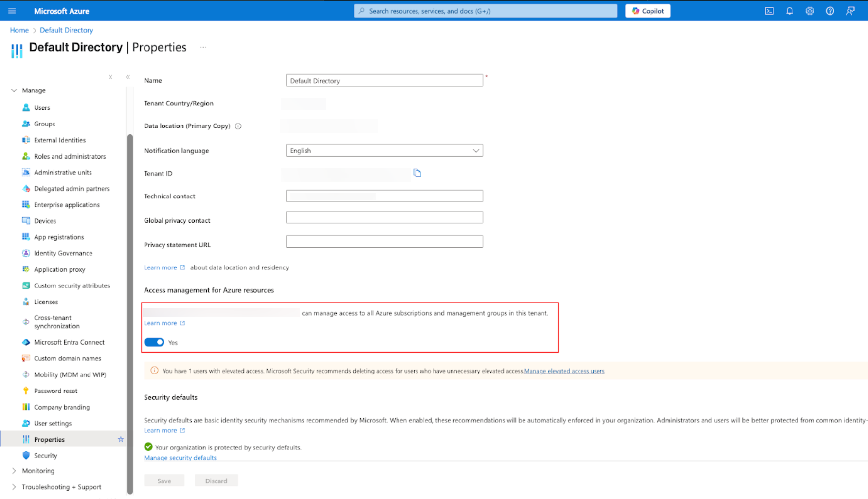868x499 pixels.
Task: Toggle access management for Azure resources
Action: click(154, 342)
